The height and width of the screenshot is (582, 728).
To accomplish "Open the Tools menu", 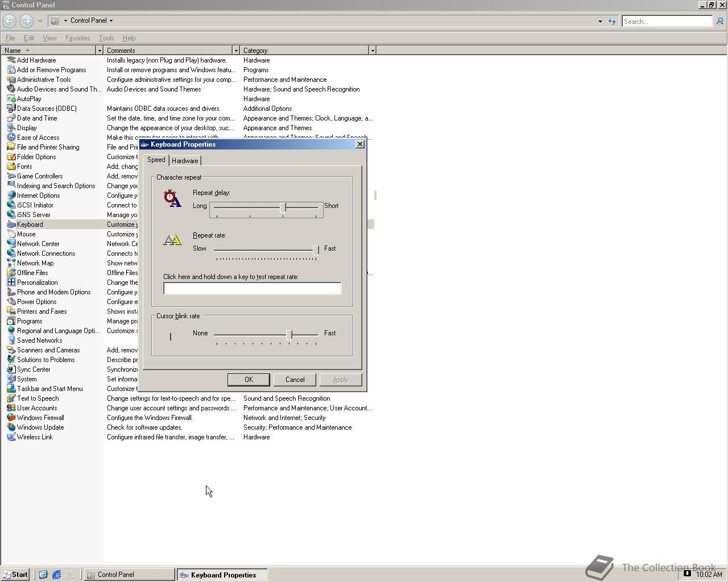I will (x=106, y=38).
